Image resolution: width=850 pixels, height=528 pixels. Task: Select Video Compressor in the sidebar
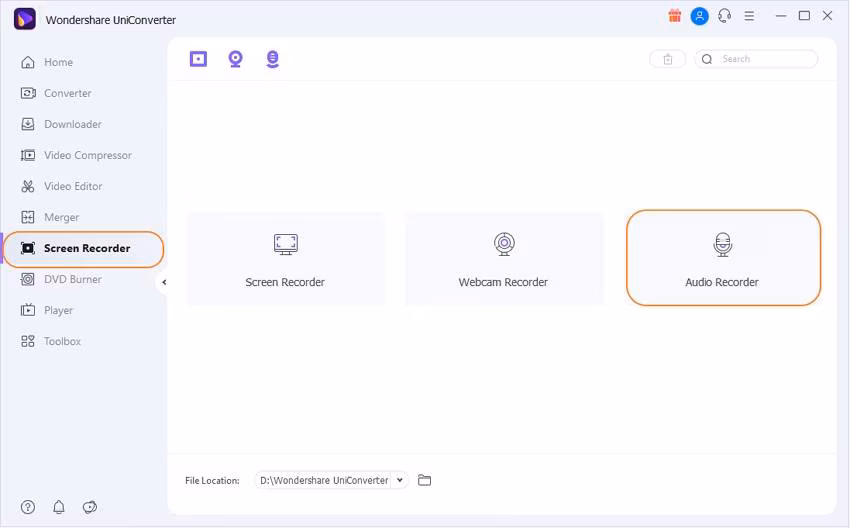(76, 155)
